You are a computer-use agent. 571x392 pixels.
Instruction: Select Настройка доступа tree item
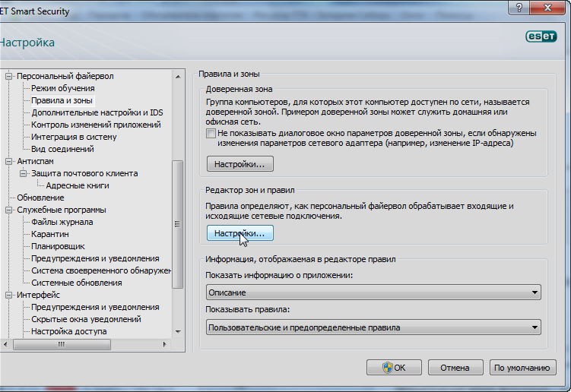tap(69, 331)
